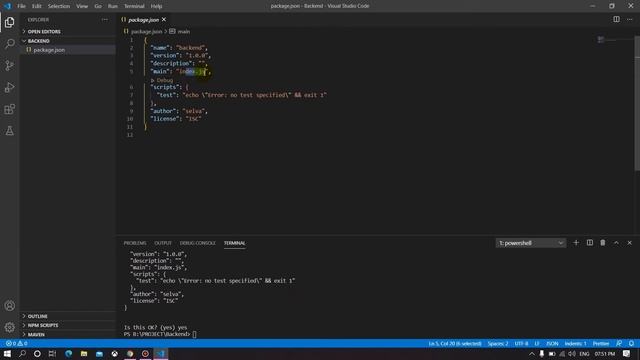Screen dimensions: 640x360
Task: Open Windows taskbar search
Action: pyautogui.click(x=22, y=353)
